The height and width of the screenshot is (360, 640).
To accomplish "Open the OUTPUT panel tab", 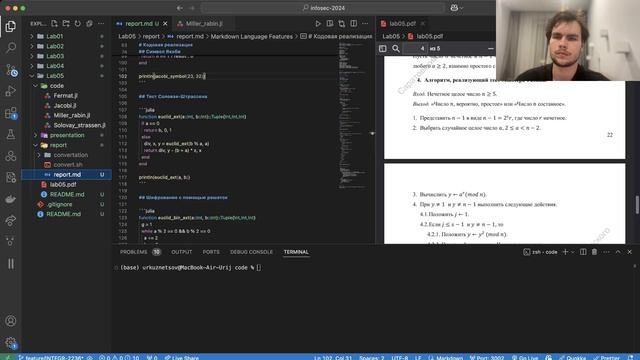I will tap(182, 252).
